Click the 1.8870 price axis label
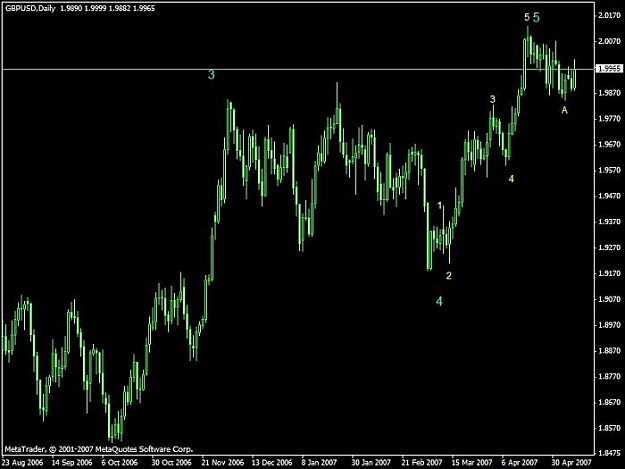The width and height of the screenshot is (625, 469). 609,351
